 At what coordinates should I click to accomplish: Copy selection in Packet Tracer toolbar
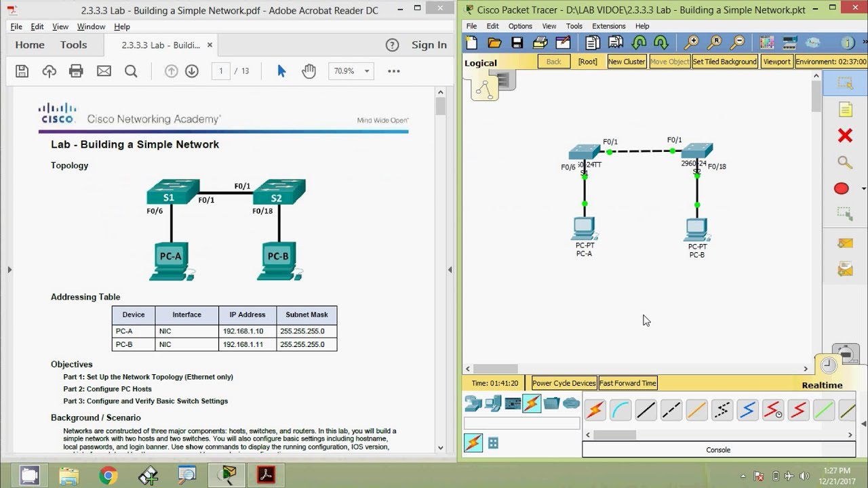click(593, 43)
